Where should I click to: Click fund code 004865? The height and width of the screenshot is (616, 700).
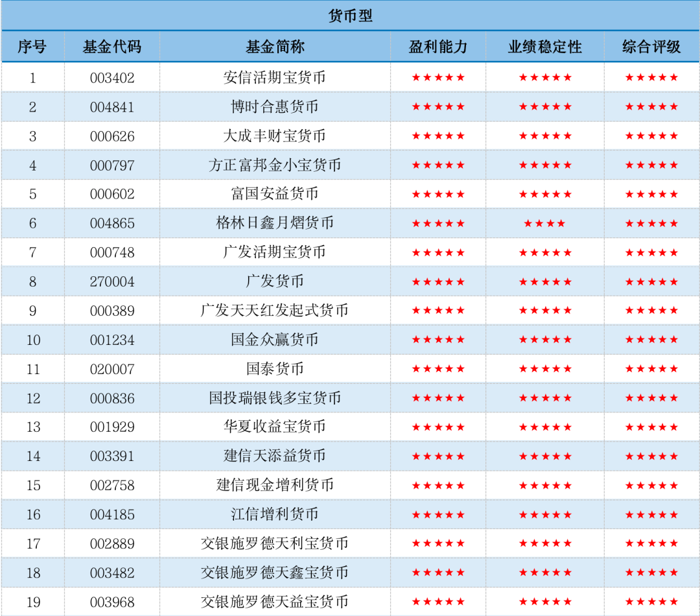[112, 223]
